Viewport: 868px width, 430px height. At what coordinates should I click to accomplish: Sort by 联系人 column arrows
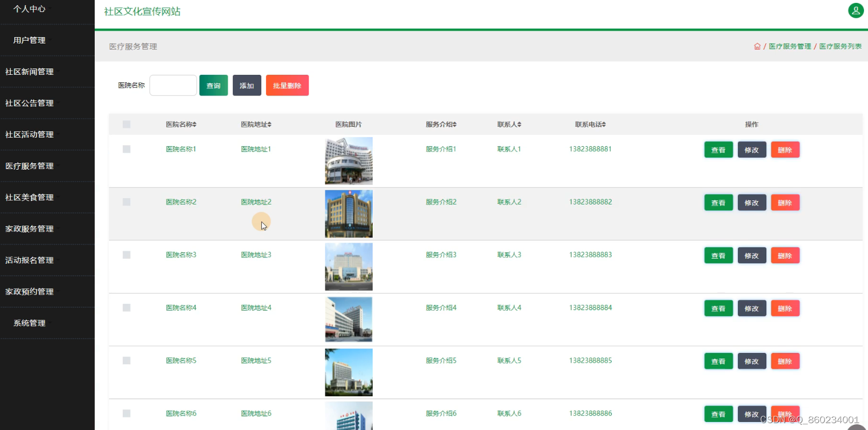(519, 124)
